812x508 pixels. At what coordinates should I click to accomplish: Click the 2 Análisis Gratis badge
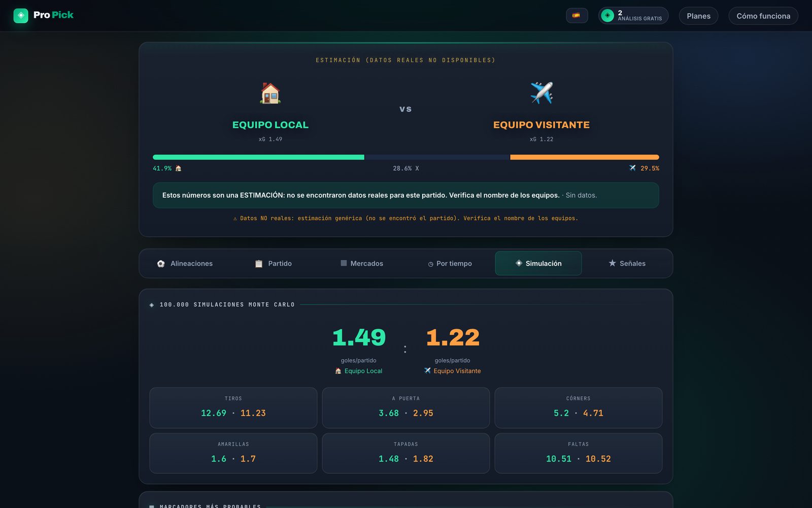[633, 16]
